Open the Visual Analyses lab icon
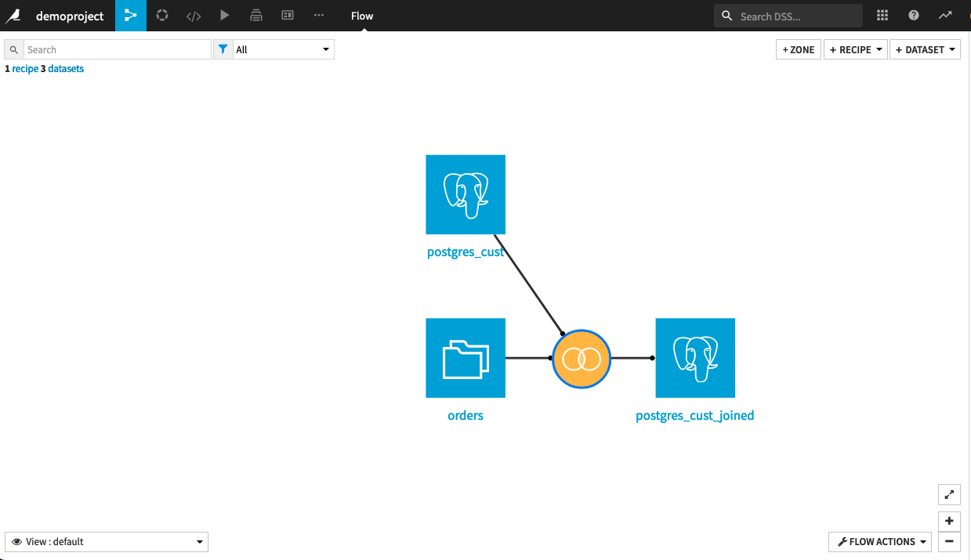971x560 pixels. click(x=161, y=16)
